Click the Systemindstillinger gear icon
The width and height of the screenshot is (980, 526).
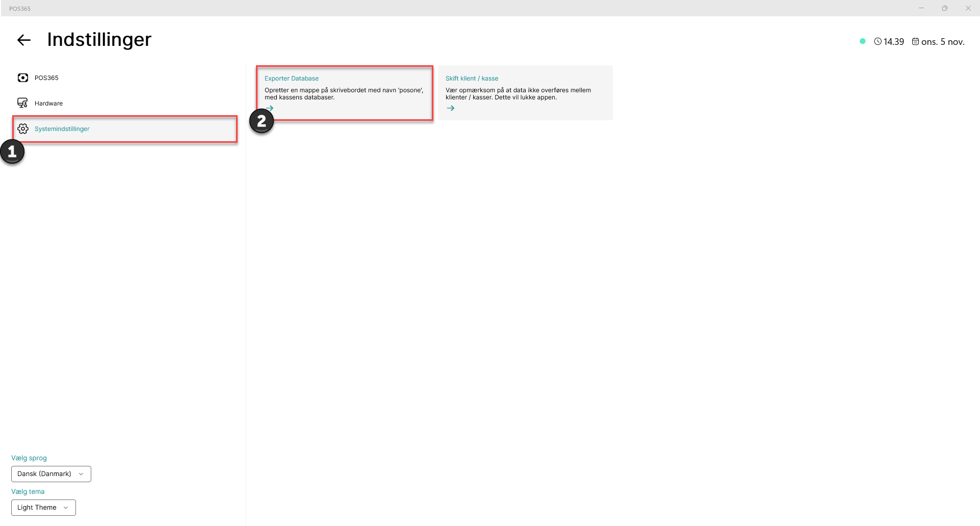[x=23, y=128]
